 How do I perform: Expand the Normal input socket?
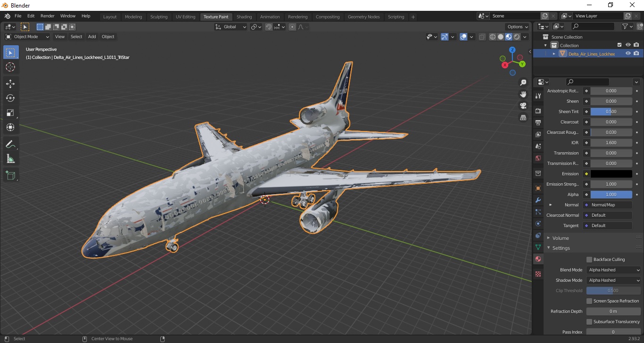[551, 205]
